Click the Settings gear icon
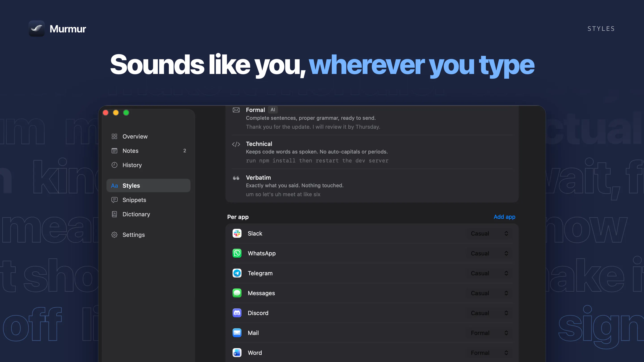The image size is (644, 362). (114, 235)
